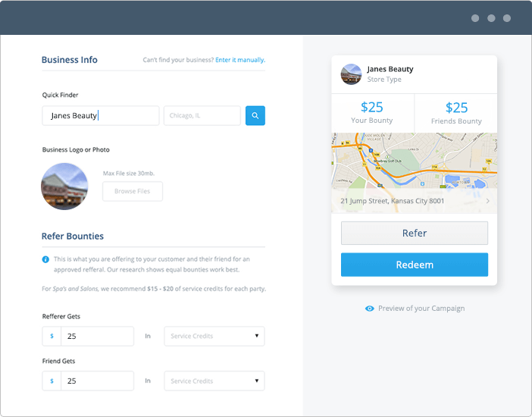Click the dollar sign icon in Referrer Gets field

coord(52,336)
